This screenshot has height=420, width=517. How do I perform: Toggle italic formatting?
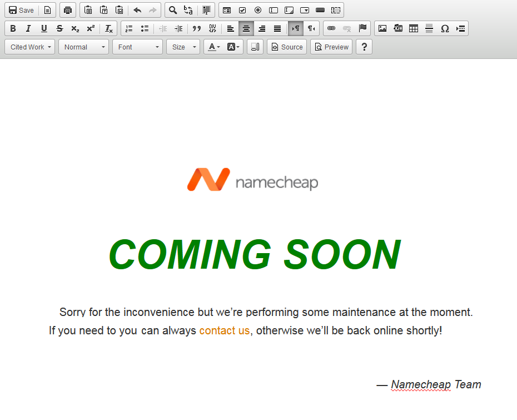point(28,29)
